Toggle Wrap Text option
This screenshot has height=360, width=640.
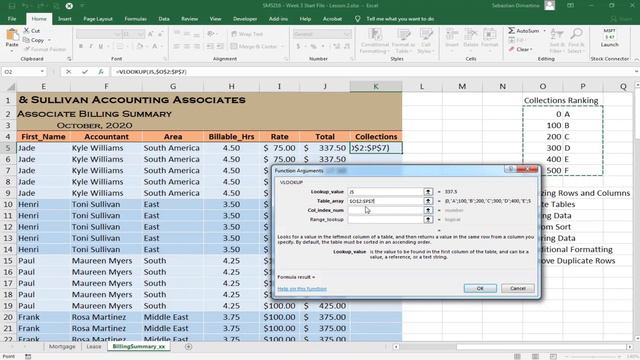(x=247, y=34)
